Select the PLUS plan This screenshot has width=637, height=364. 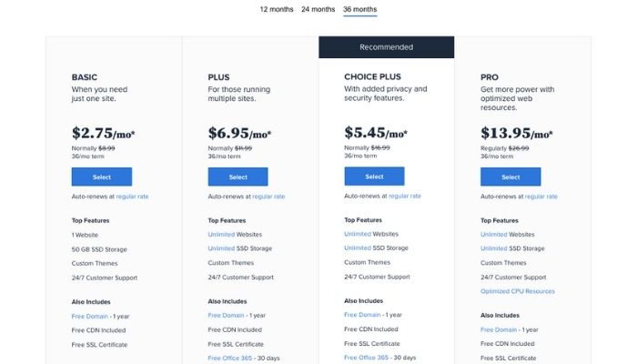click(238, 177)
